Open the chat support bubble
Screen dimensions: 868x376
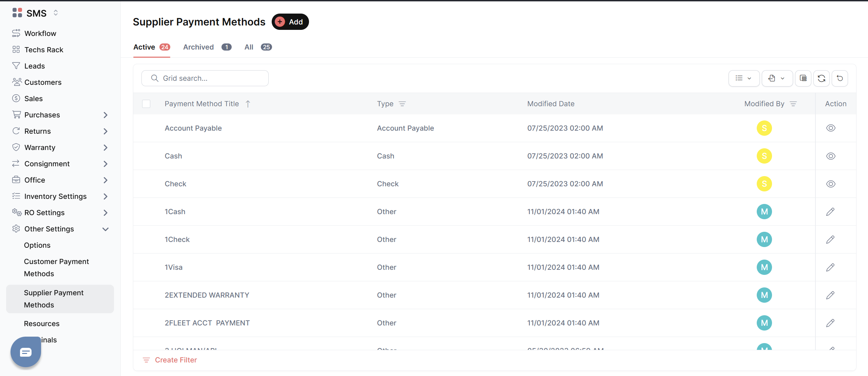pos(26,352)
